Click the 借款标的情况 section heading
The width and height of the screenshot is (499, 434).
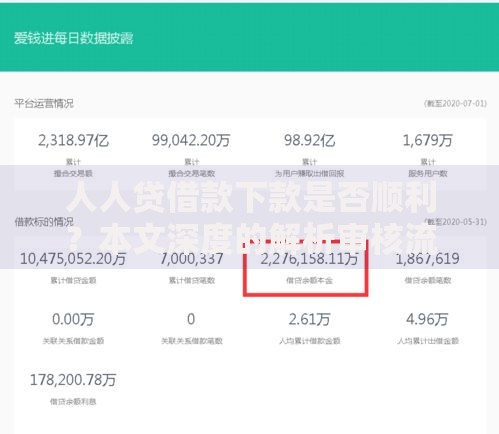(44, 221)
